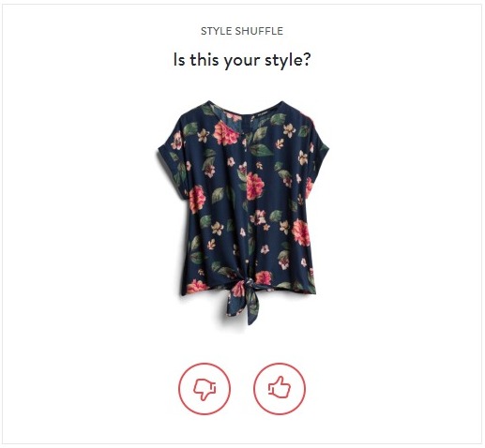The width and height of the screenshot is (485, 448).
Task: Click the pink flower on the blouse's right side
Action: 301,232
